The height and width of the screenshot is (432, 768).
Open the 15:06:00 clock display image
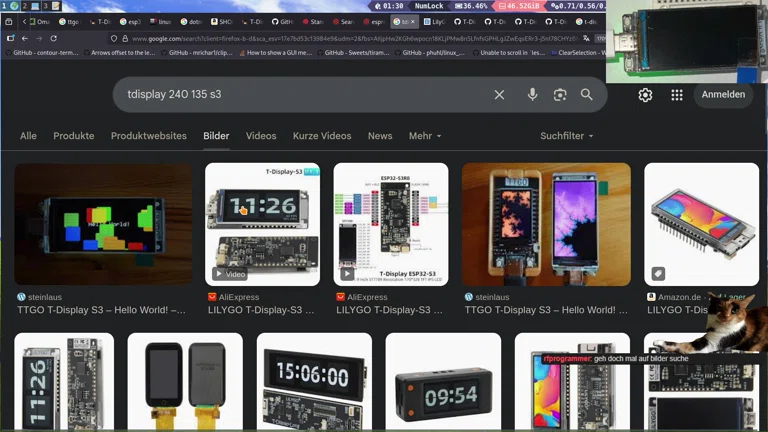pyautogui.click(x=314, y=382)
